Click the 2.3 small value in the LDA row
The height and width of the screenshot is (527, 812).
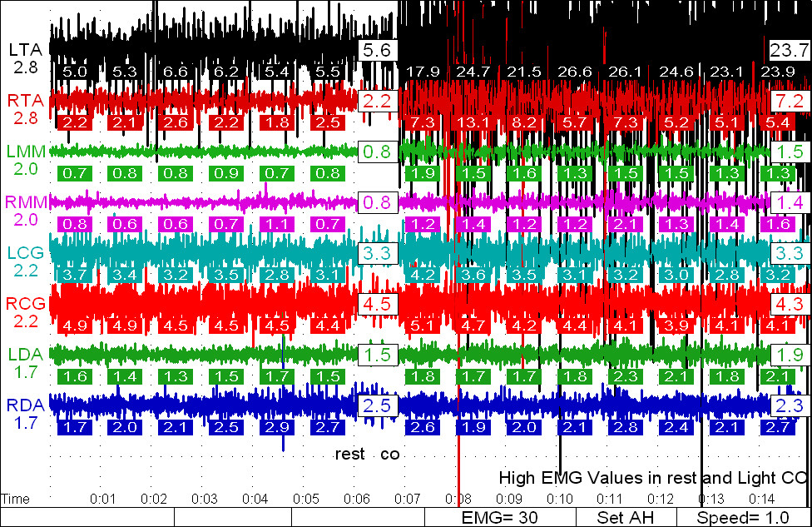626,376
